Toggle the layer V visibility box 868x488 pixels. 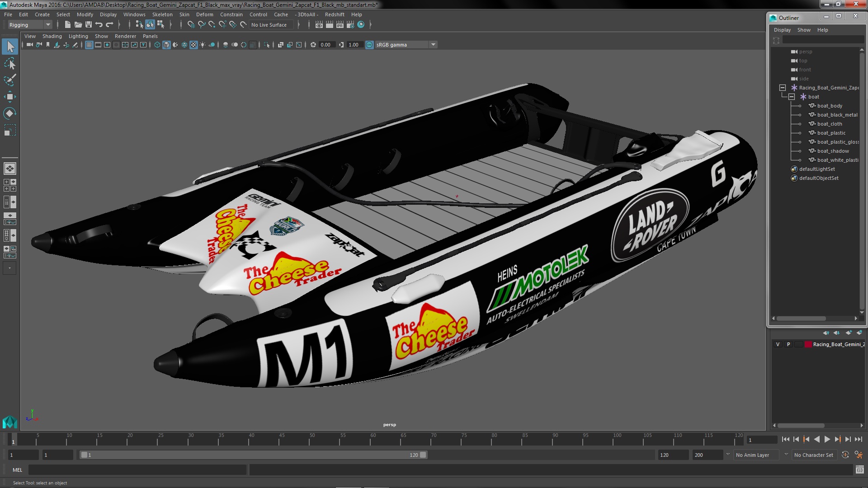[778, 344]
